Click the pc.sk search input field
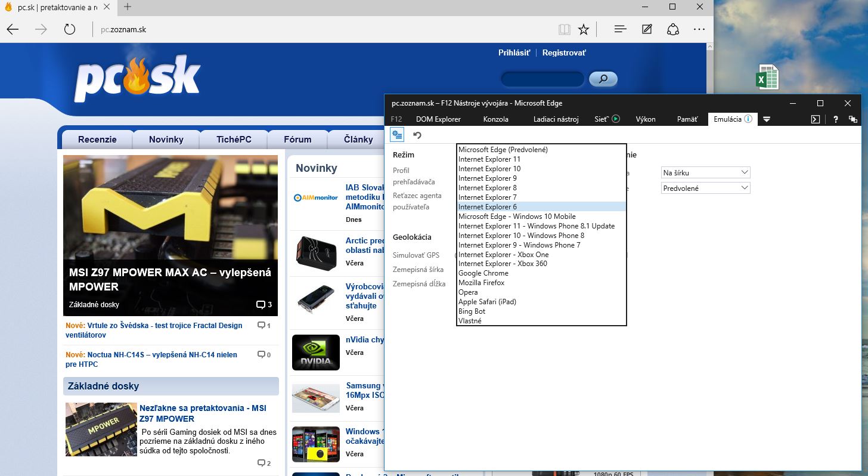This screenshot has height=476, width=868. click(542, 79)
